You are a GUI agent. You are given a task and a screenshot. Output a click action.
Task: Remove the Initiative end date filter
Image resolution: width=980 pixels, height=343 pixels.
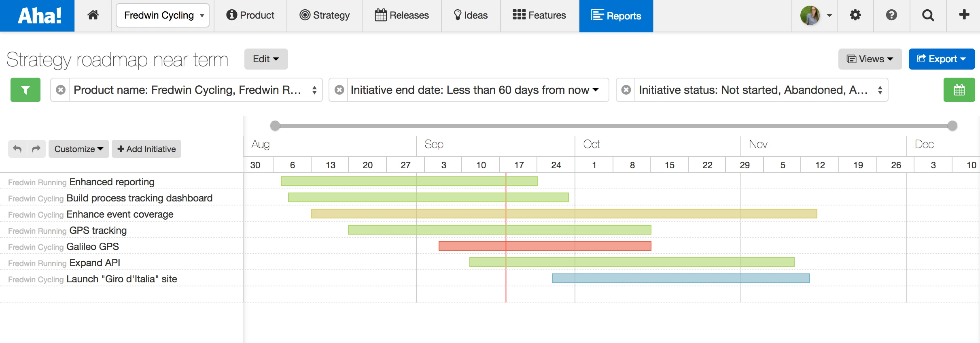(x=339, y=90)
